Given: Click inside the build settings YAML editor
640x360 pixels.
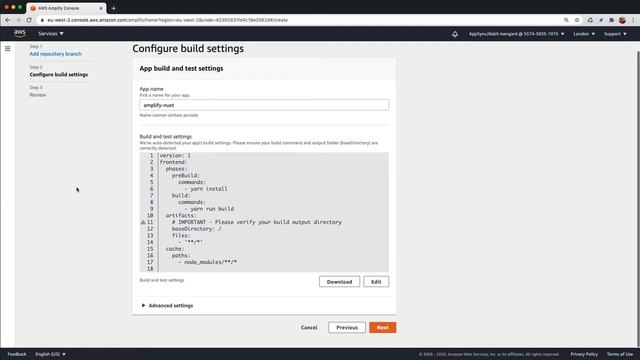Looking at the screenshot, I should (264, 212).
